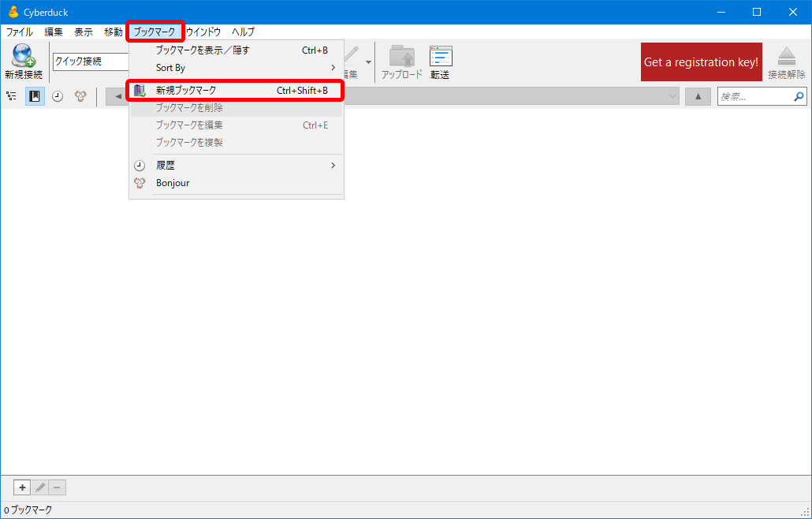This screenshot has width=812, height=519.
Task: Select ブックマークを表示/隠す menu entry
Action: pyautogui.click(x=237, y=50)
